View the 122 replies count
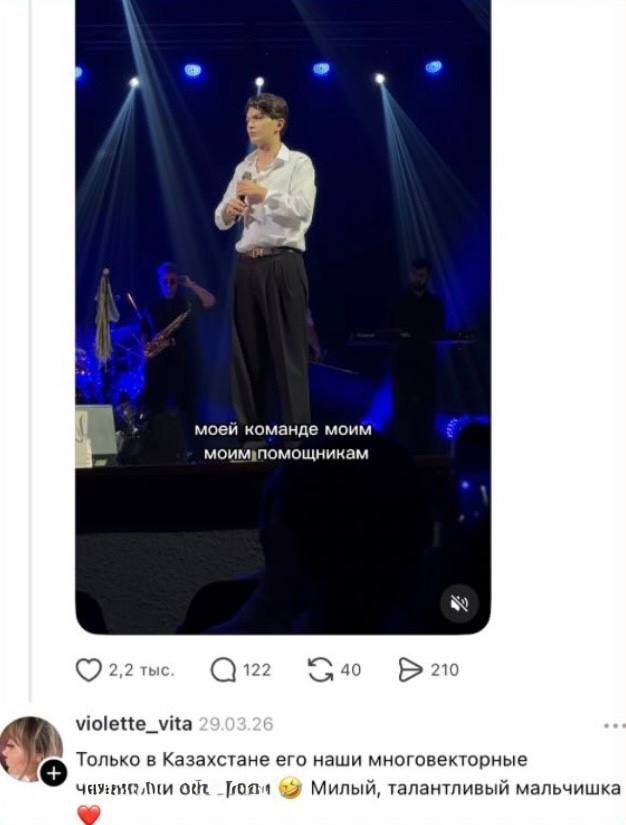Screen dimensions: 626x825 click(x=257, y=670)
